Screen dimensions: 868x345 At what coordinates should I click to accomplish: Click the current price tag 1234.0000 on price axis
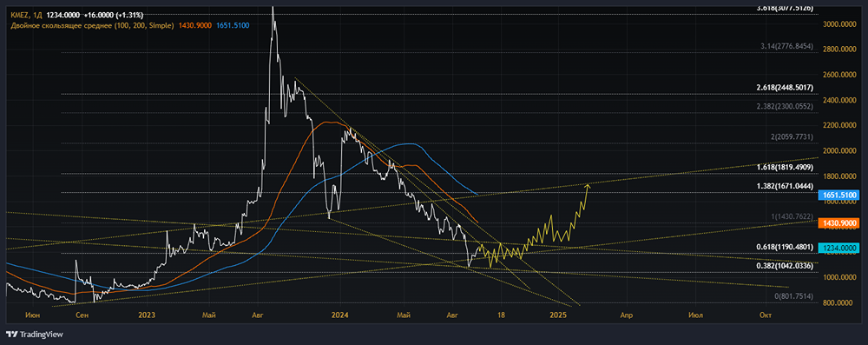coord(839,249)
